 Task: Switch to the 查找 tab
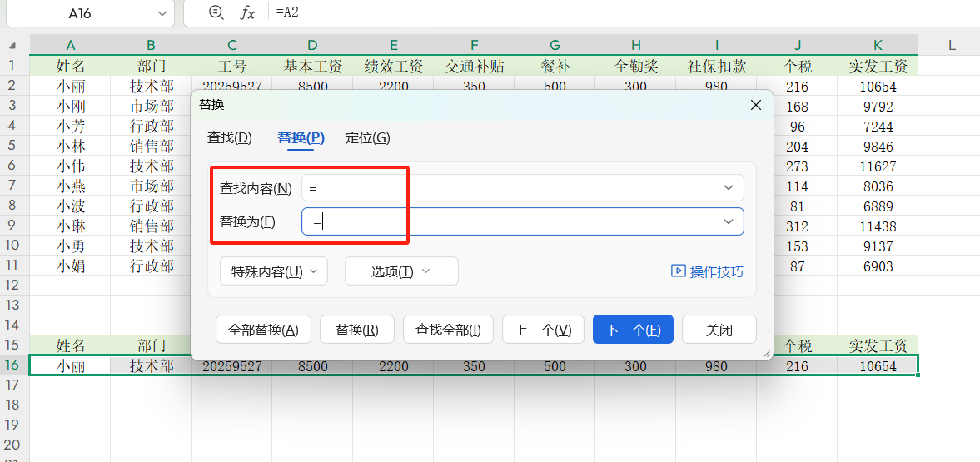coord(229,138)
